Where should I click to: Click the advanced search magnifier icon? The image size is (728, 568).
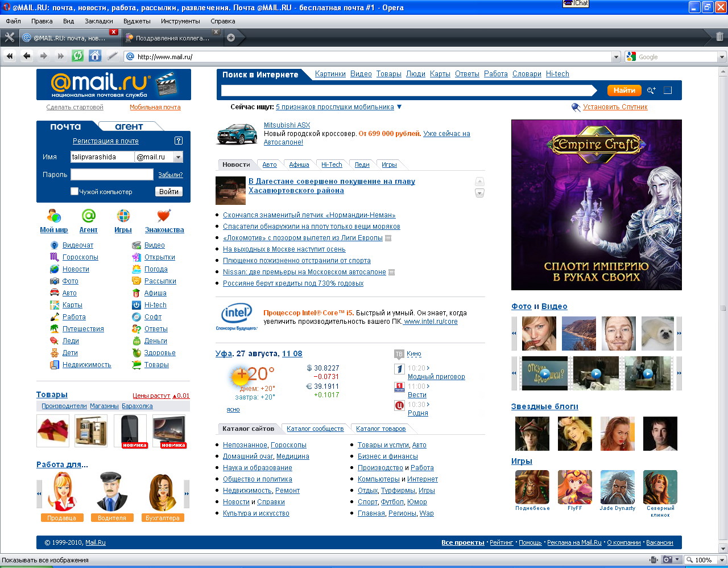pyautogui.click(x=651, y=90)
